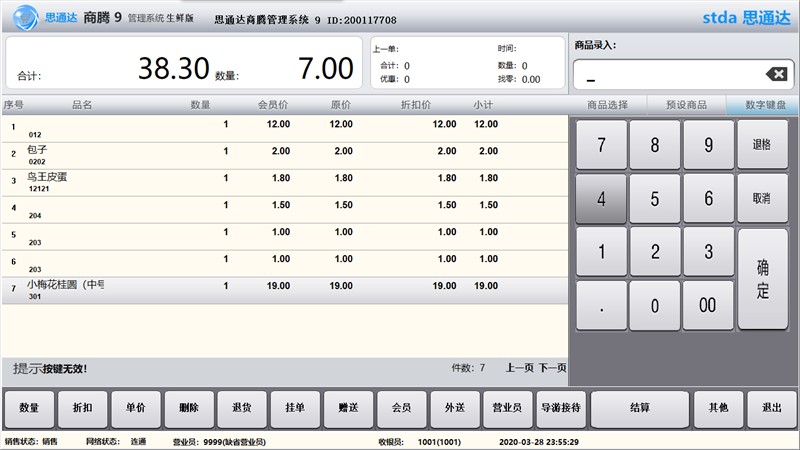Click the 退格 backspace key
Viewport: 800px width, 450px height.
tap(762, 145)
